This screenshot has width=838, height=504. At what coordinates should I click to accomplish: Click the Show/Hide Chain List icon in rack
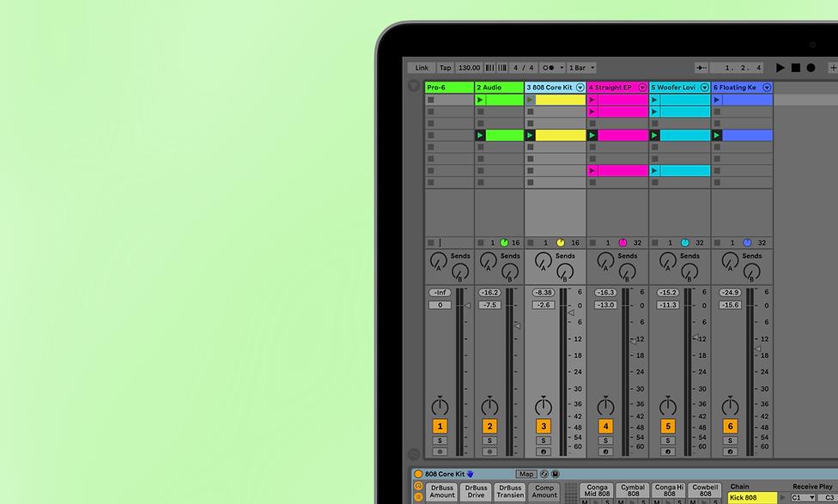tap(418, 496)
